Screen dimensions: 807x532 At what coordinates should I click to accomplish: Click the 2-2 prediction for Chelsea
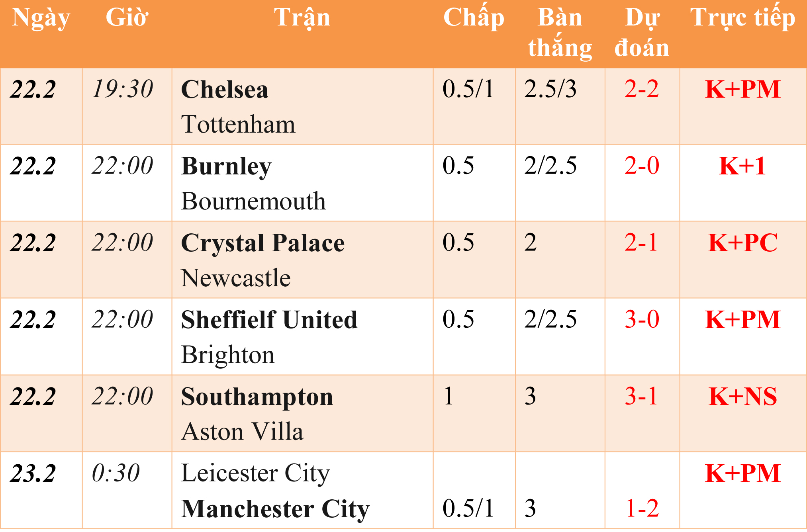tap(642, 89)
